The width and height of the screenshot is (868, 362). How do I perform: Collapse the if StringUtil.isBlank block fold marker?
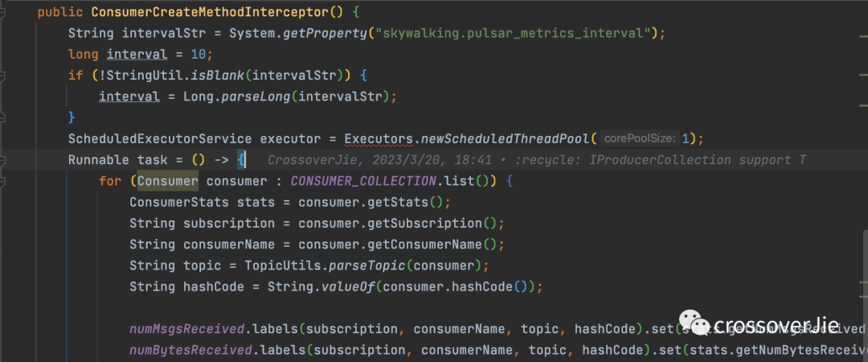(3, 76)
